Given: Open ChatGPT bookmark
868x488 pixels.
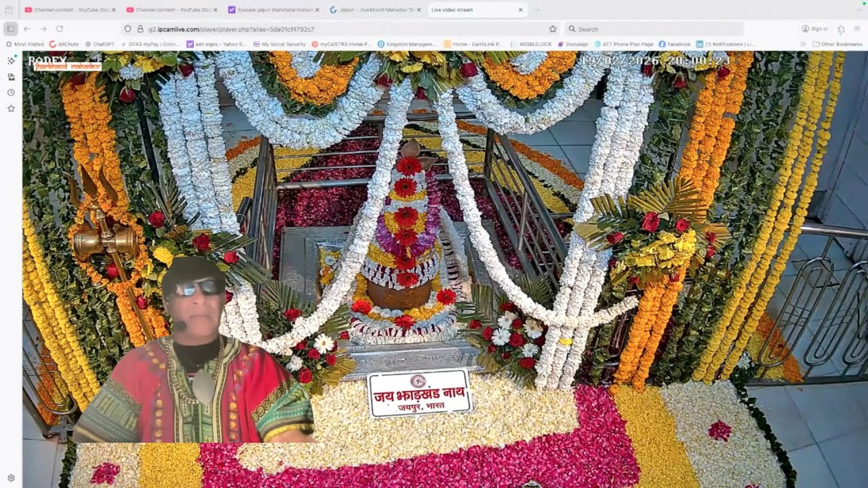Looking at the screenshot, I should click(100, 44).
